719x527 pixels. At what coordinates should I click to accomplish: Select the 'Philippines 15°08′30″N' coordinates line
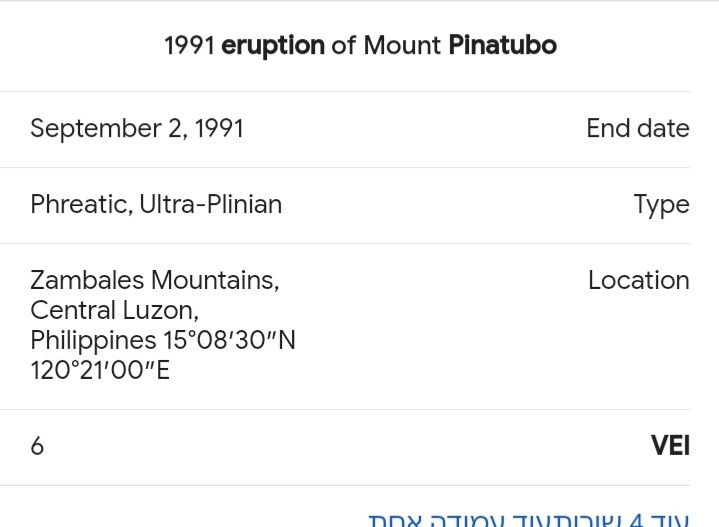point(163,341)
